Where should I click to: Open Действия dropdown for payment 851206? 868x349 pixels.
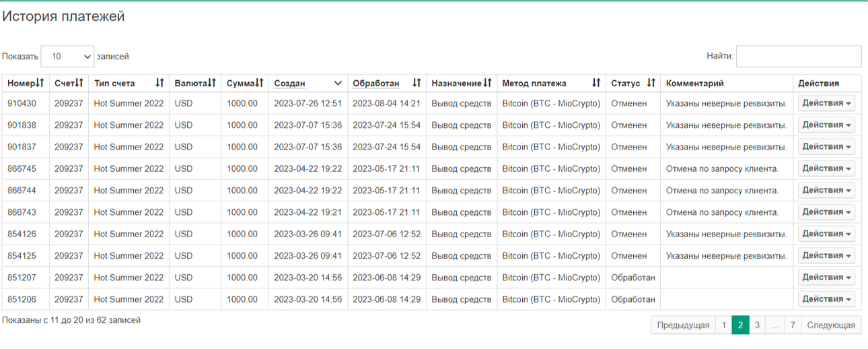(826, 299)
